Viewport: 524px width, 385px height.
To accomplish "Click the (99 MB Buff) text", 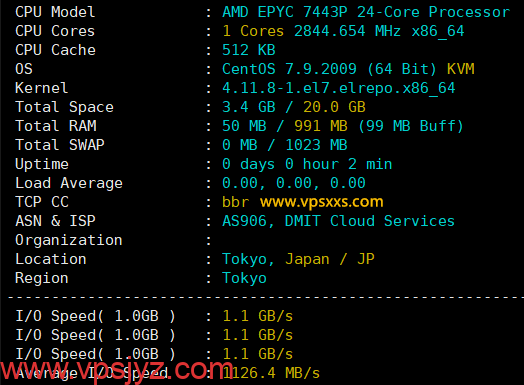I will point(411,126).
